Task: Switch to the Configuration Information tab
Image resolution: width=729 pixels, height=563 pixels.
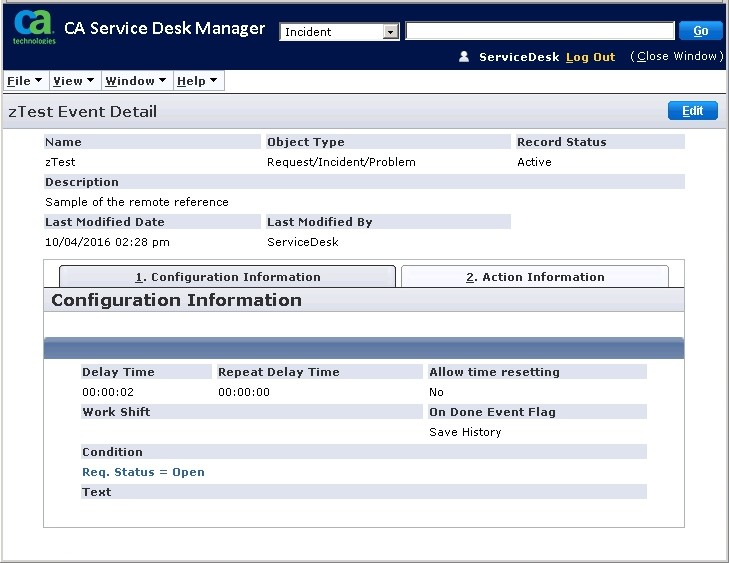Action: pyautogui.click(x=228, y=277)
